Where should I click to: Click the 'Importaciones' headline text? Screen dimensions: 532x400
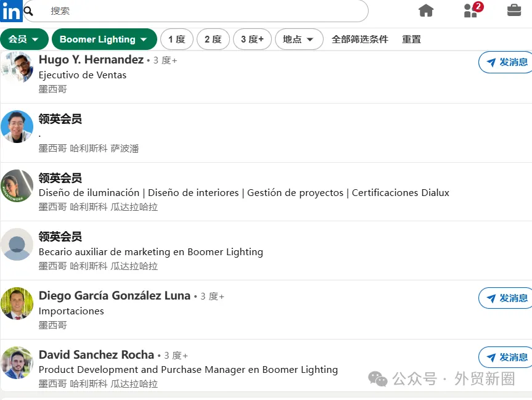coord(72,311)
